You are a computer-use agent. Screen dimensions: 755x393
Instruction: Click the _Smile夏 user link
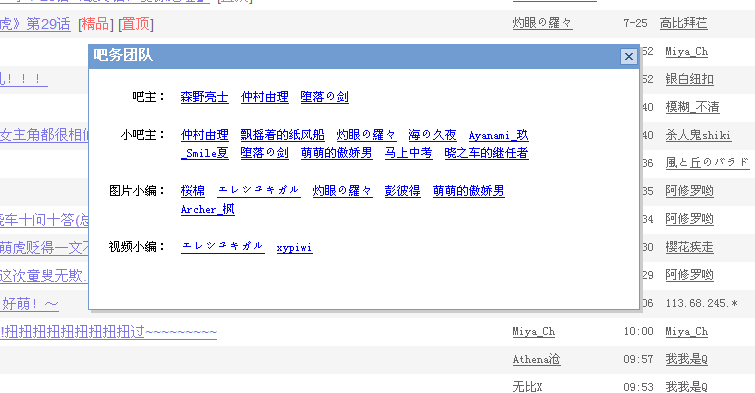[204, 153]
